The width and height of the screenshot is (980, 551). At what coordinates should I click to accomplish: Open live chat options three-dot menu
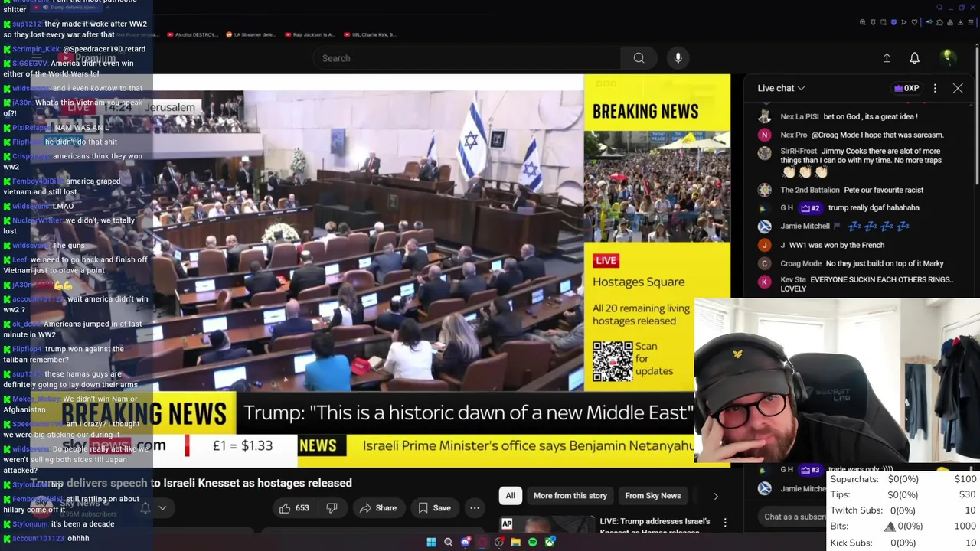pos(935,88)
